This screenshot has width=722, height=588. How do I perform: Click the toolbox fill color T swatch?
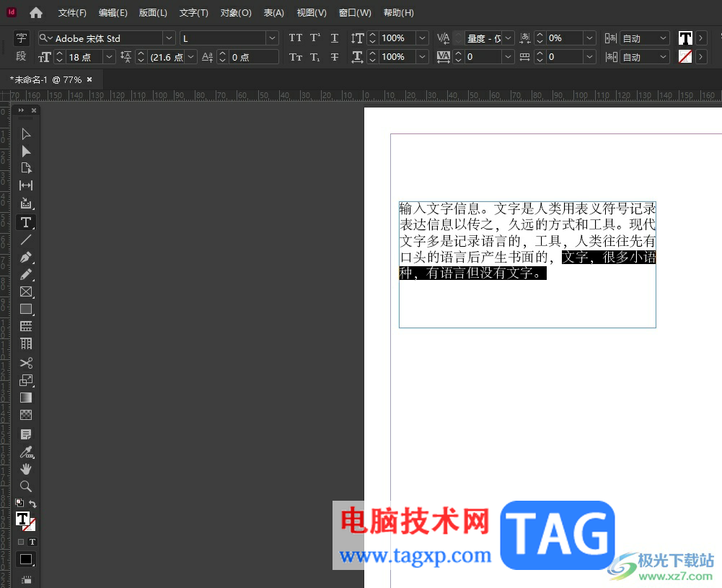click(22, 519)
